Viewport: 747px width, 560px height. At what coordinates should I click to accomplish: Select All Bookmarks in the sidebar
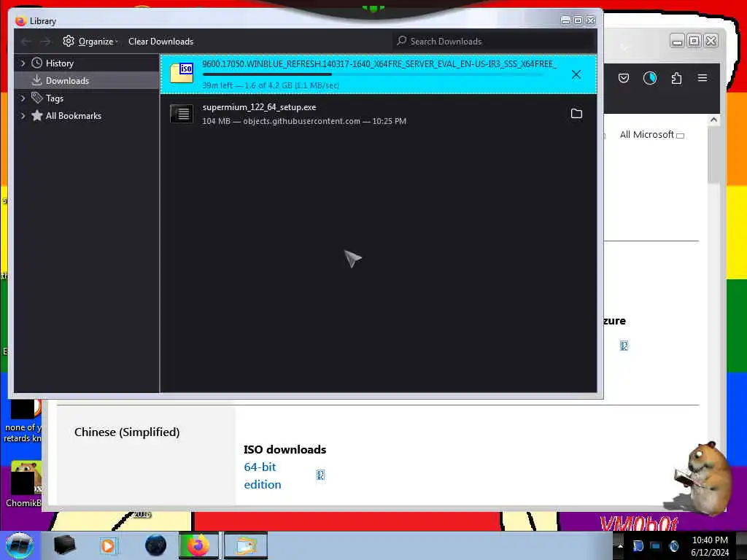coord(74,116)
